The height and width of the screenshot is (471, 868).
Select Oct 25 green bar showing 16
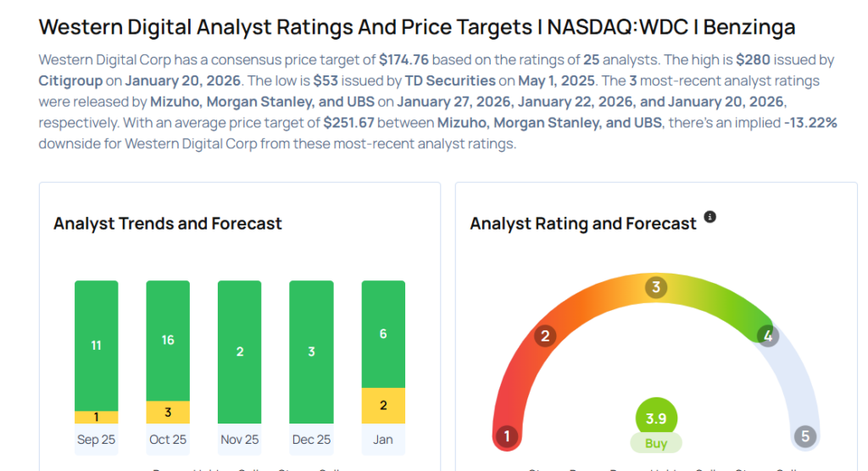point(168,341)
